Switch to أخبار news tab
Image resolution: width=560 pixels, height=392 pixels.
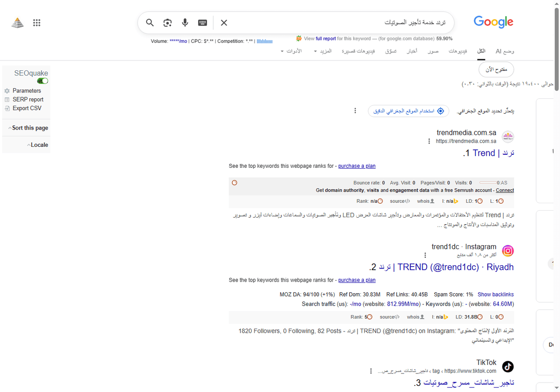pos(412,51)
